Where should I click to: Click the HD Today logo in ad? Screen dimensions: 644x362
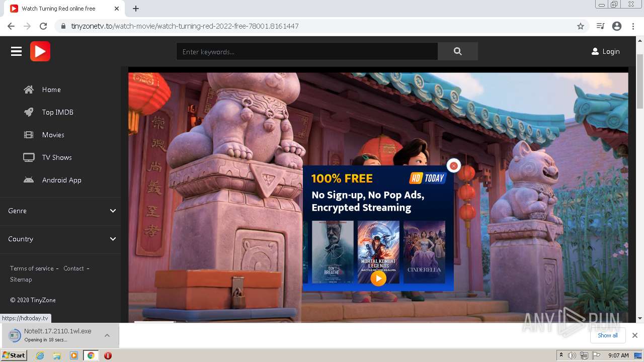(x=428, y=178)
